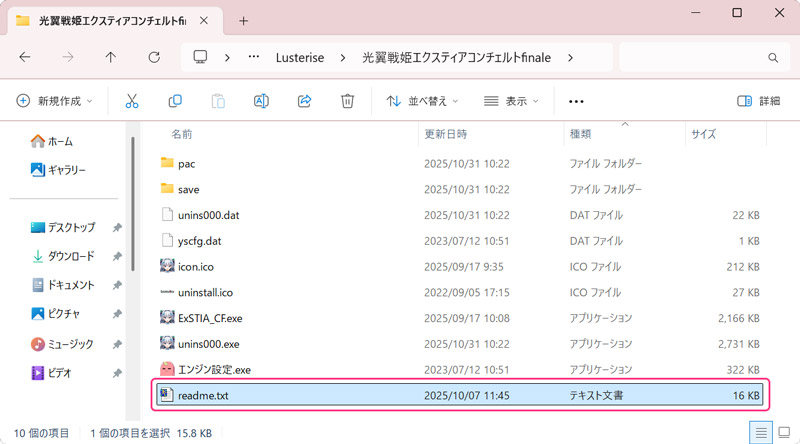Viewport: 800px width, 444px height.
Task: Expand the 並べ替え sort dropdown
Action: [423, 101]
